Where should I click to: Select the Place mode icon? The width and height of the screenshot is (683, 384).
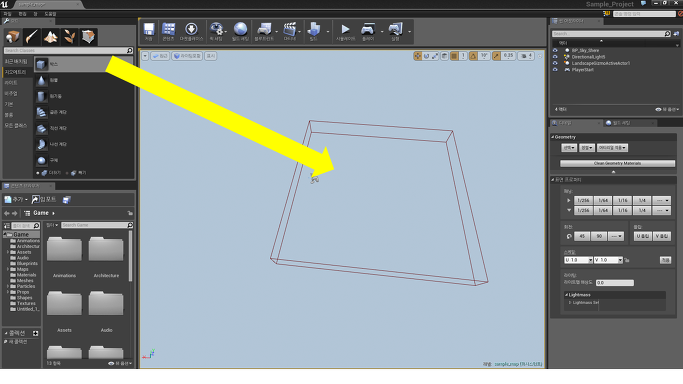[13, 37]
